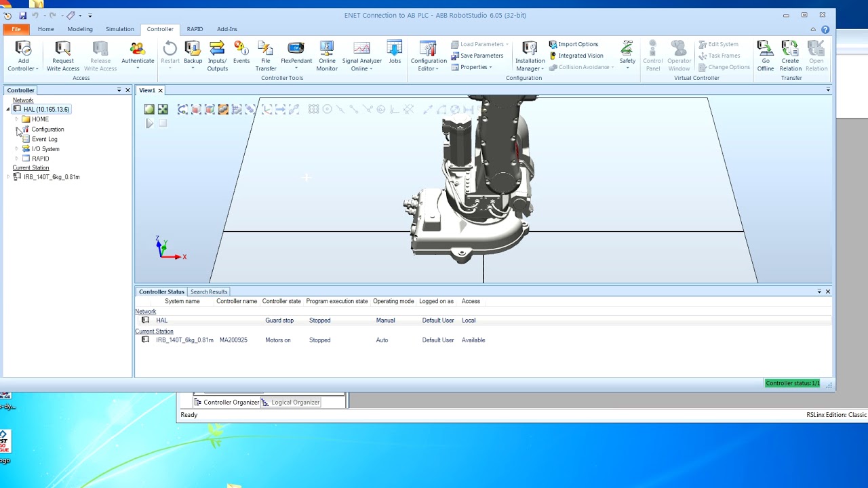Request write access to the controller
The height and width of the screenshot is (488, 868).
[63, 56]
